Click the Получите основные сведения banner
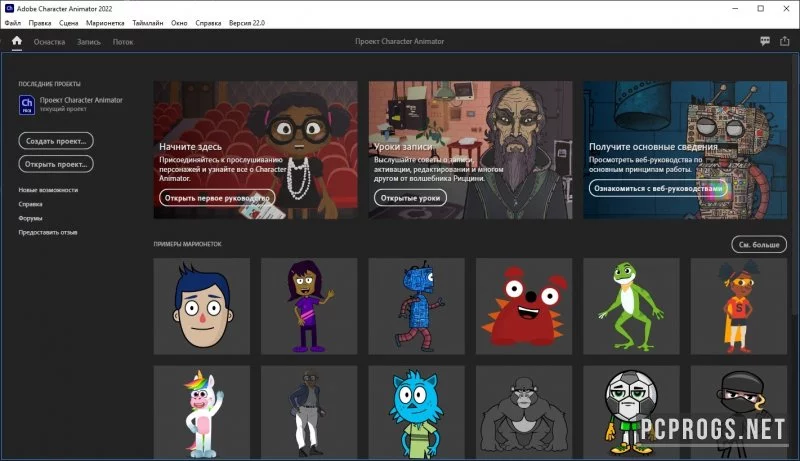This screenshot has height=461, width=800. pyautogui.click(x=685, y=150)
